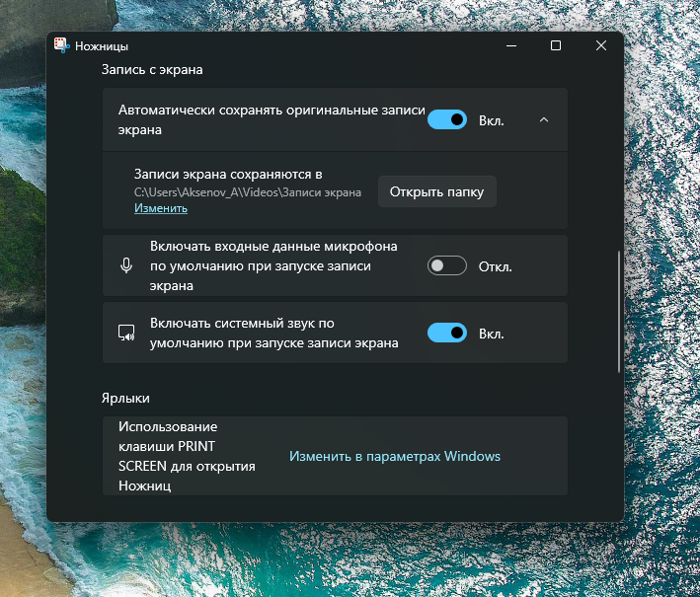Turn off system sound by default toggle
Viewport: 700px width, 597px height.
click(447, 334)
